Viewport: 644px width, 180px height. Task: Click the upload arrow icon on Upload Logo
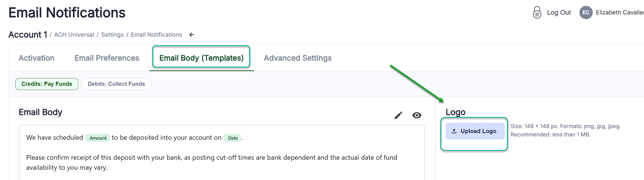coord(454,131)
